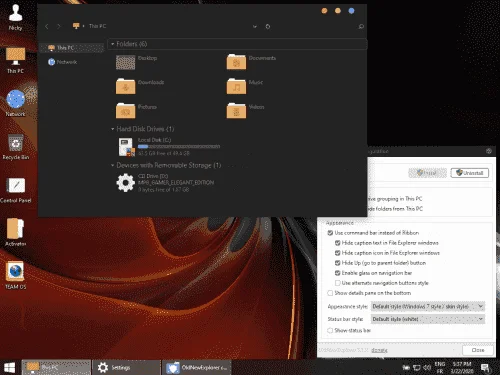500x375 pixels.
Task: Collapse the Folders (6) group
Action: coord(113,44)
